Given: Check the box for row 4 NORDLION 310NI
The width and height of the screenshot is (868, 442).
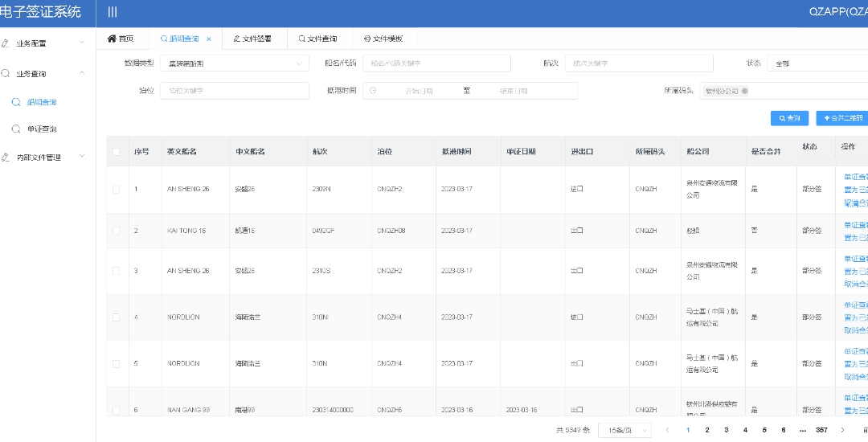Looking at the screenshot, I should click(117, 317).
